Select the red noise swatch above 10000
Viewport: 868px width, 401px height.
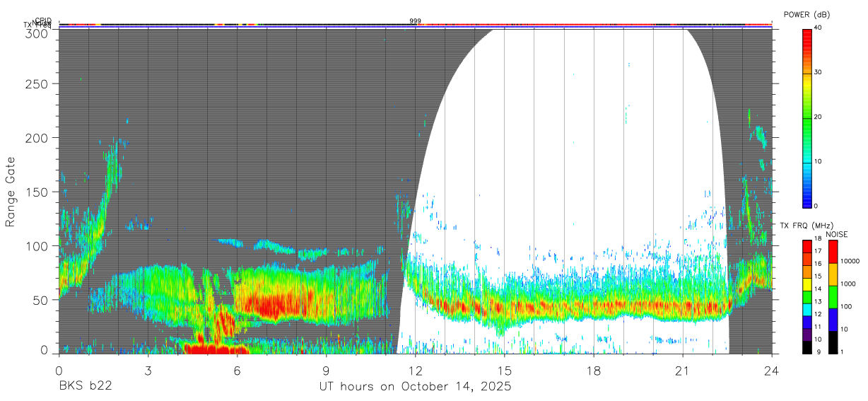click(x=832, y=252)
